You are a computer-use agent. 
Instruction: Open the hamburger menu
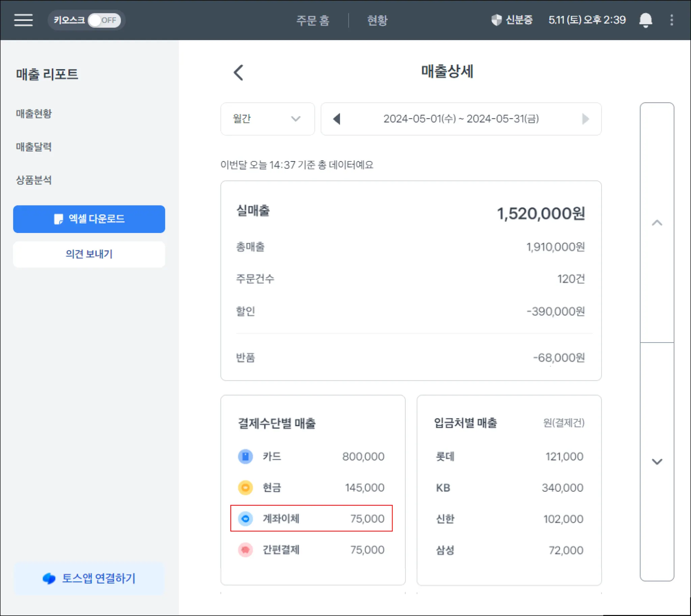tap(23, 20)
